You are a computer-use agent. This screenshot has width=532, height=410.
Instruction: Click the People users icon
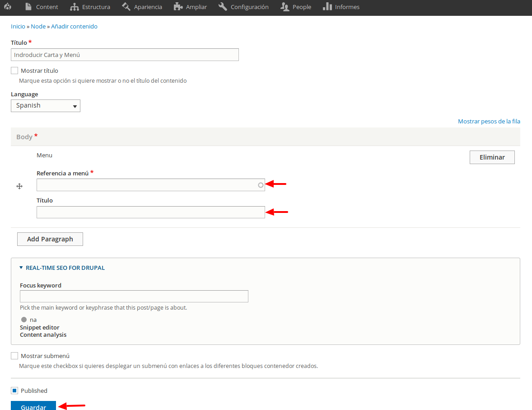285,7
